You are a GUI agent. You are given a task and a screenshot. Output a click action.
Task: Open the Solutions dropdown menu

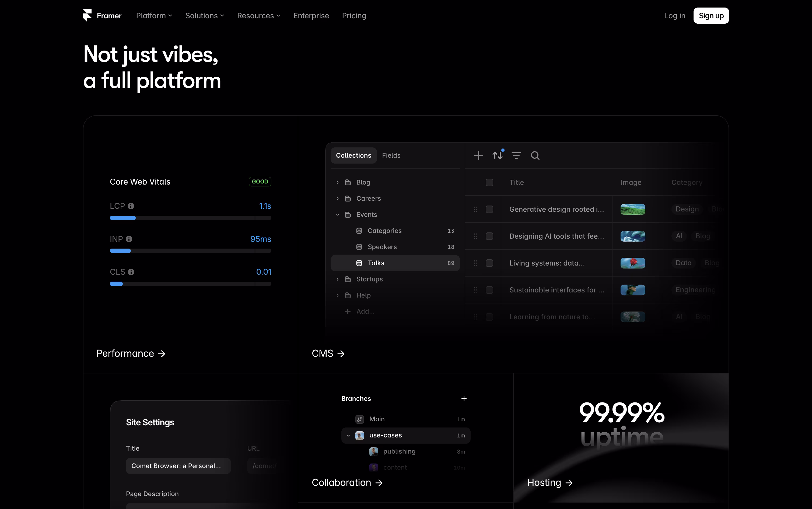[x=204, y=16]
